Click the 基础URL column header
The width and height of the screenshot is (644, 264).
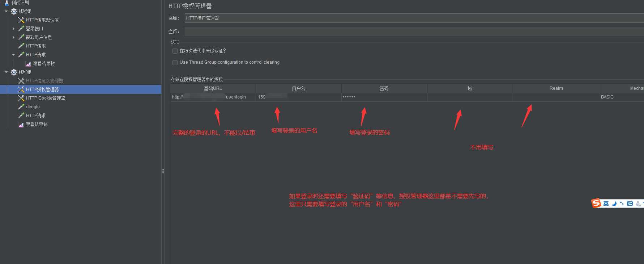click(213, 88)
